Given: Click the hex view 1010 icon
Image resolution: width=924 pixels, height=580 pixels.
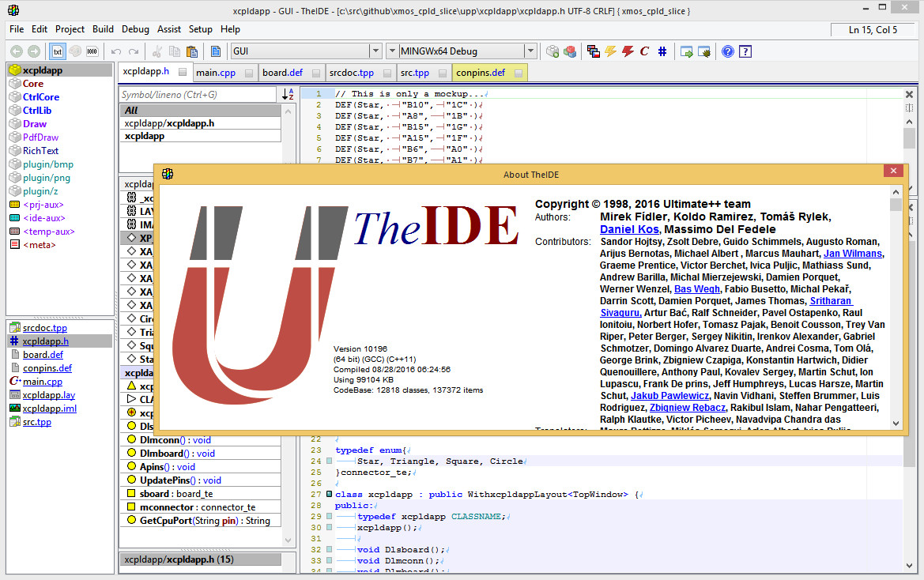Looking at the screenshot, I should point(92,51).
